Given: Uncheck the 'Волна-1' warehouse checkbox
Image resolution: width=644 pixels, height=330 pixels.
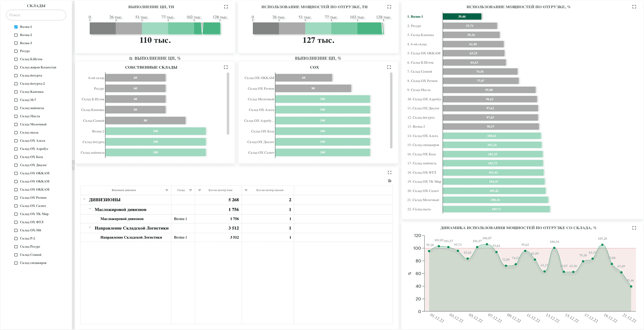Looking at the screenshot, I should [x=16, y=27].
